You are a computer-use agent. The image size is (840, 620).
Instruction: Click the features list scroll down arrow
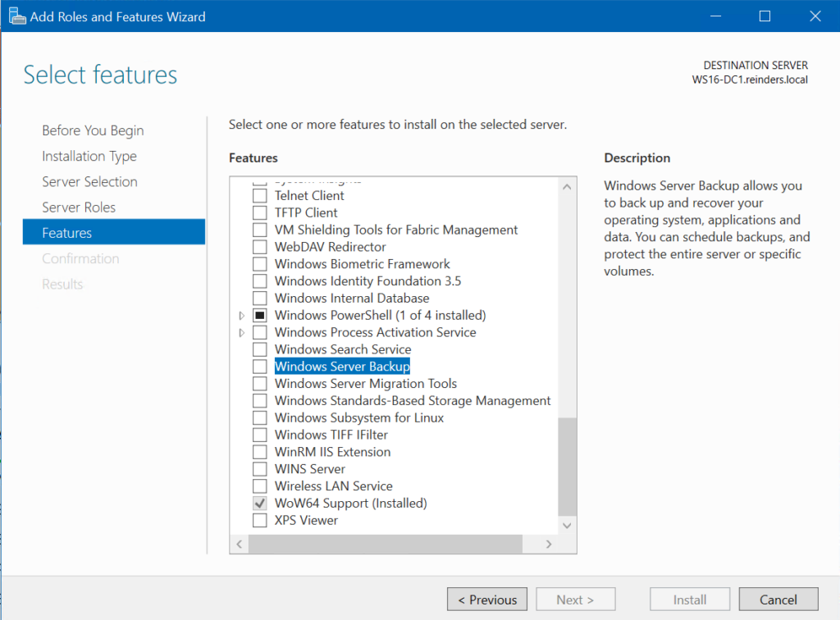[567, 526]
